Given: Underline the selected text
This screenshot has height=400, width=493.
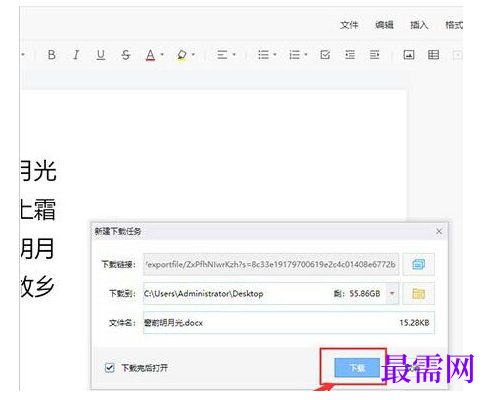Looking at the screenshot, I should (x=101, y=55).
